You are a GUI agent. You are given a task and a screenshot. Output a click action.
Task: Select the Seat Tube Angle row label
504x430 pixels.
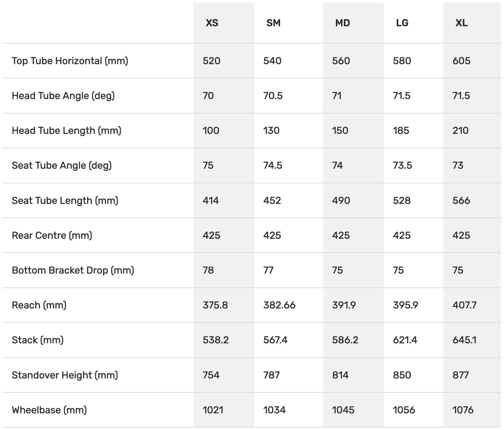click(62, 165)
